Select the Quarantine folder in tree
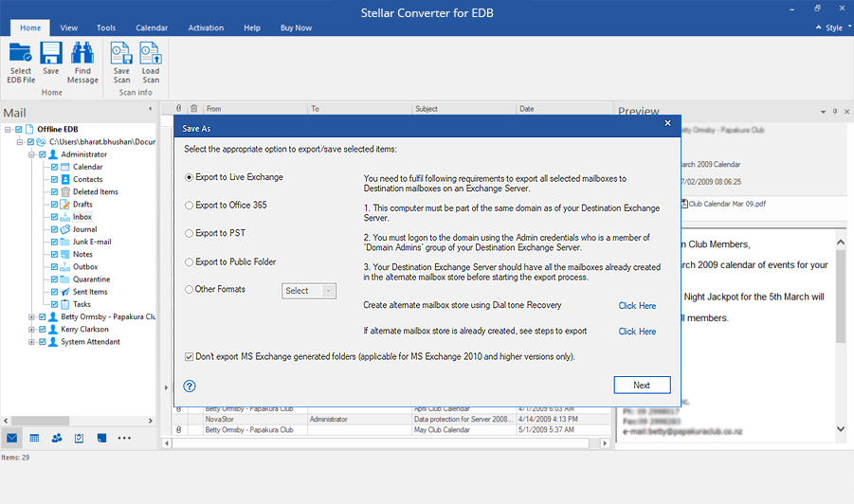 point(92,279)
